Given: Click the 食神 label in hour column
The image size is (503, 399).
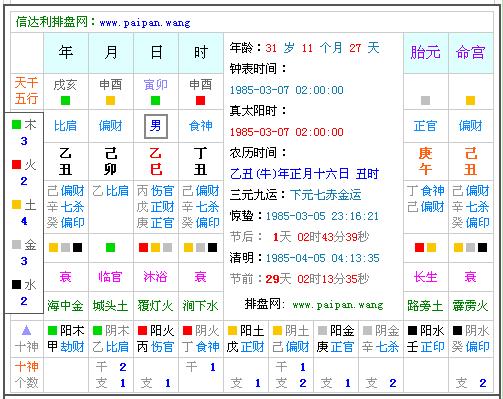Looking at the screenshot, I should coord(200,126).
